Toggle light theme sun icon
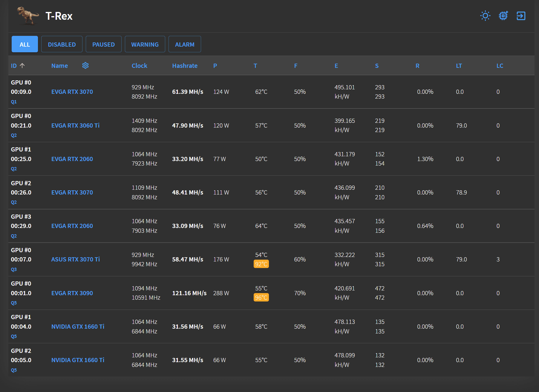Image resolution: width=539 pixels, height=392 pixels. (x=485, y=16)
